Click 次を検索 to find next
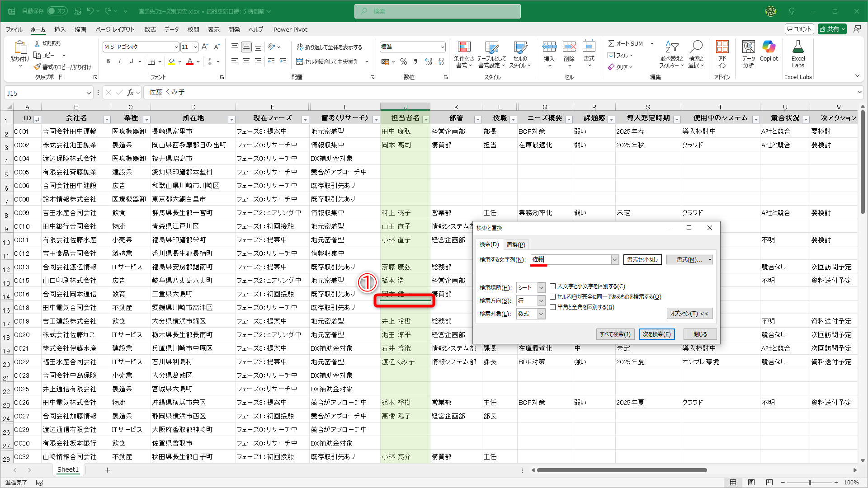This screenshot has height=488, width=868. (x=657, y=334)
